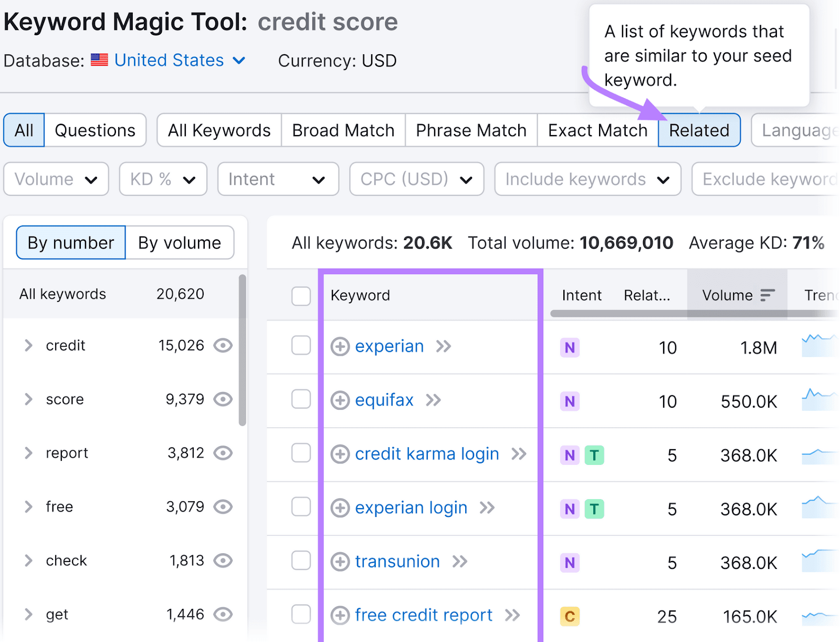Expand the credit keyword group
The image size is (840, 642).
(28, 346)
